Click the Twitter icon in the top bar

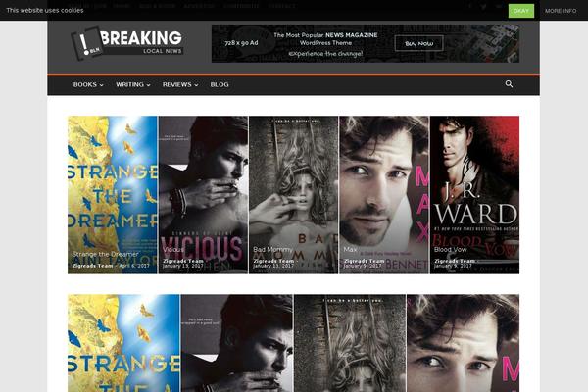(x=483, y=6)
